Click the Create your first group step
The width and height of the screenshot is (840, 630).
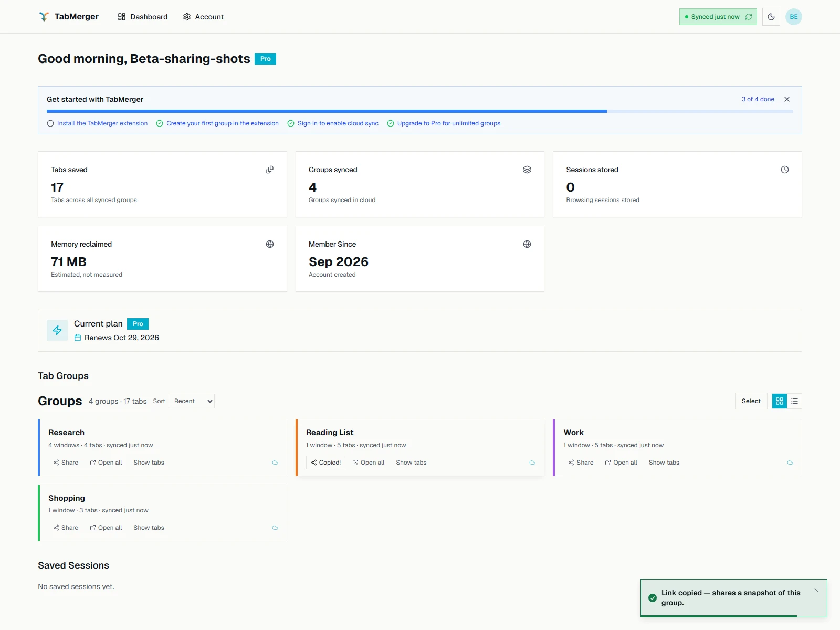point(217,123)
